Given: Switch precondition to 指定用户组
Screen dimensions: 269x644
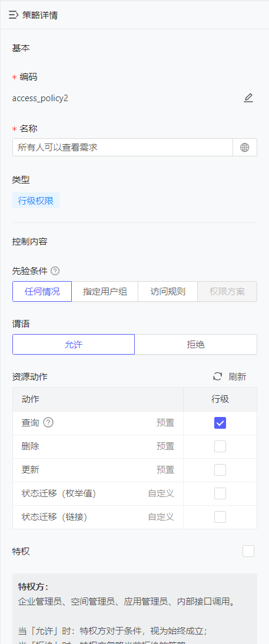Looking at the screenshot, I should [105, 292].
